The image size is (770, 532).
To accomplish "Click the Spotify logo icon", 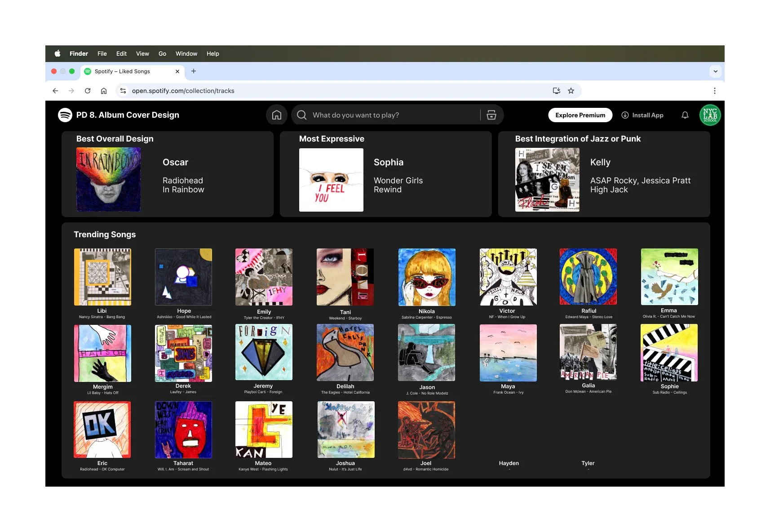I will [x=65, y=115].
